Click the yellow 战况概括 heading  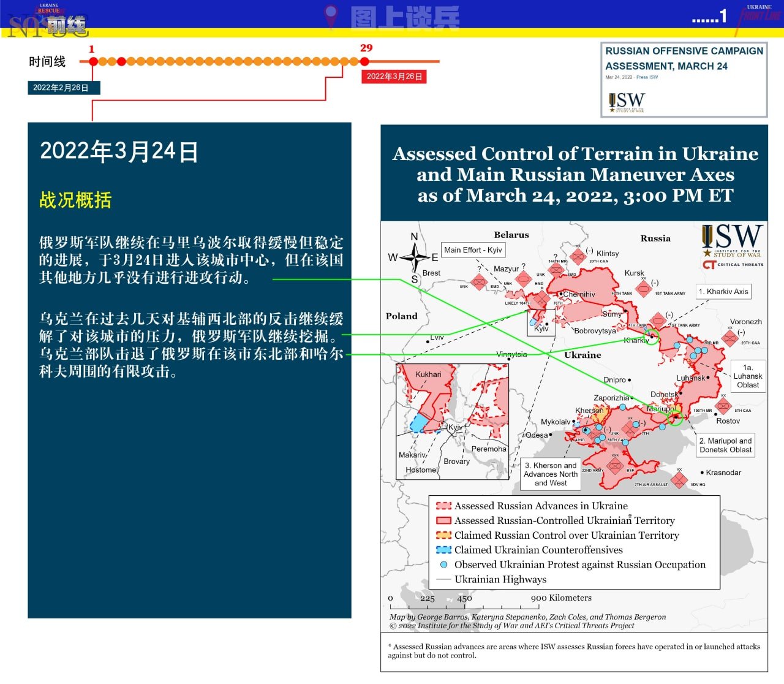[x=75, y=200]
